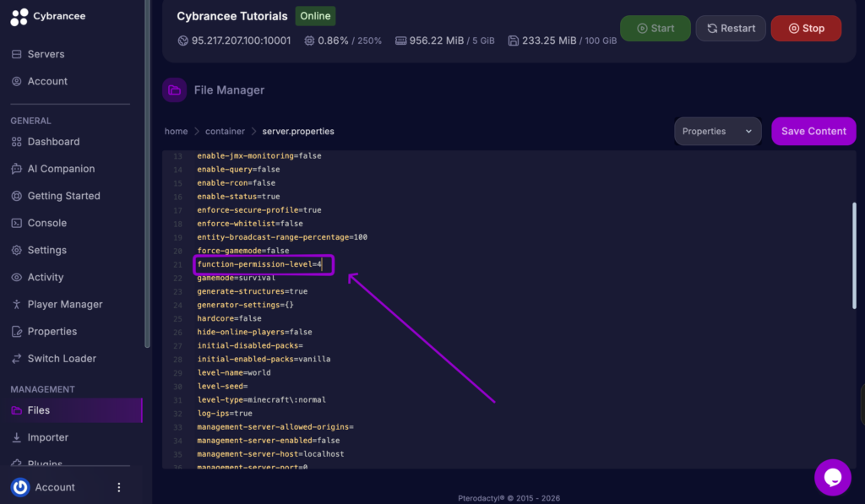
Task: Click the Getting Started lifebuoy icon
Action: point(17,196)
